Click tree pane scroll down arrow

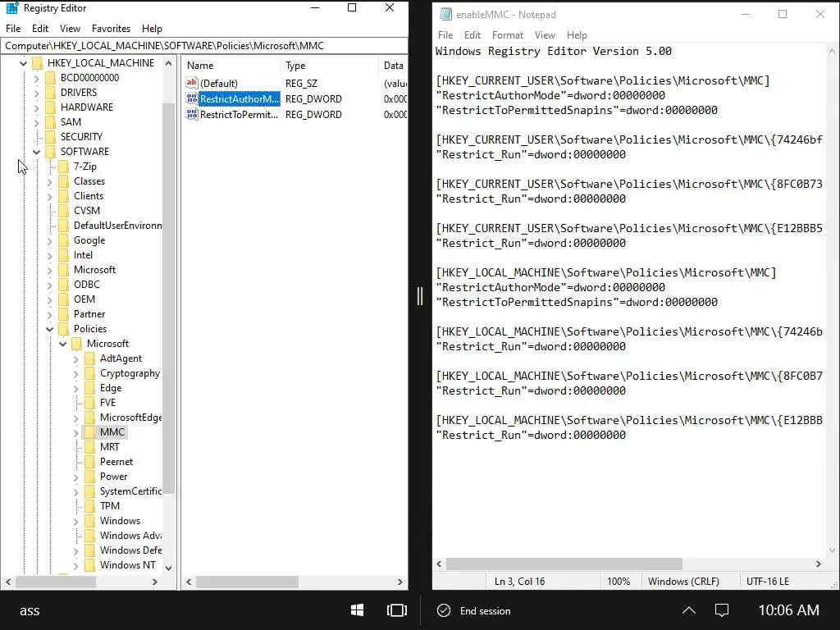[x=169, y=568]
